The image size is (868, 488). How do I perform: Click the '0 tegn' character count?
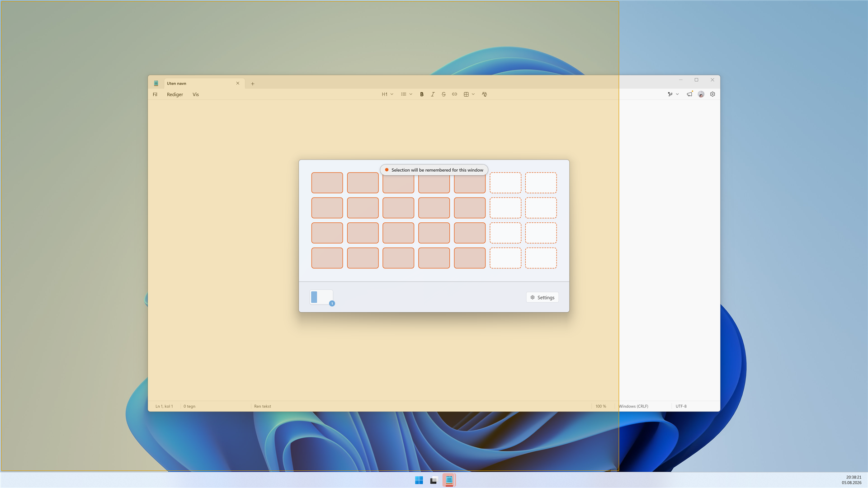click(x=189, y=406)
